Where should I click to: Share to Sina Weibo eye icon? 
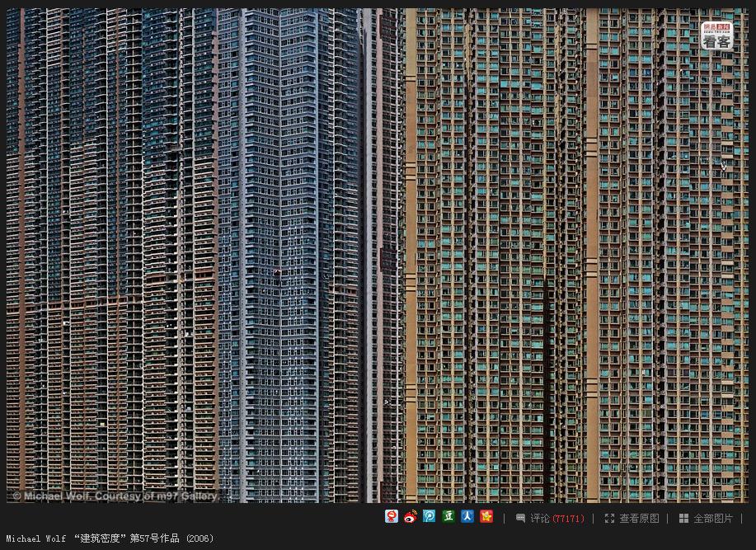[411, 517]
